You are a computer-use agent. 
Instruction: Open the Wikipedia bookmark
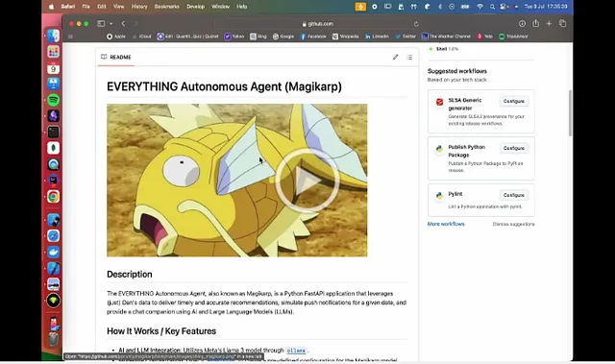tap(346, 36)
